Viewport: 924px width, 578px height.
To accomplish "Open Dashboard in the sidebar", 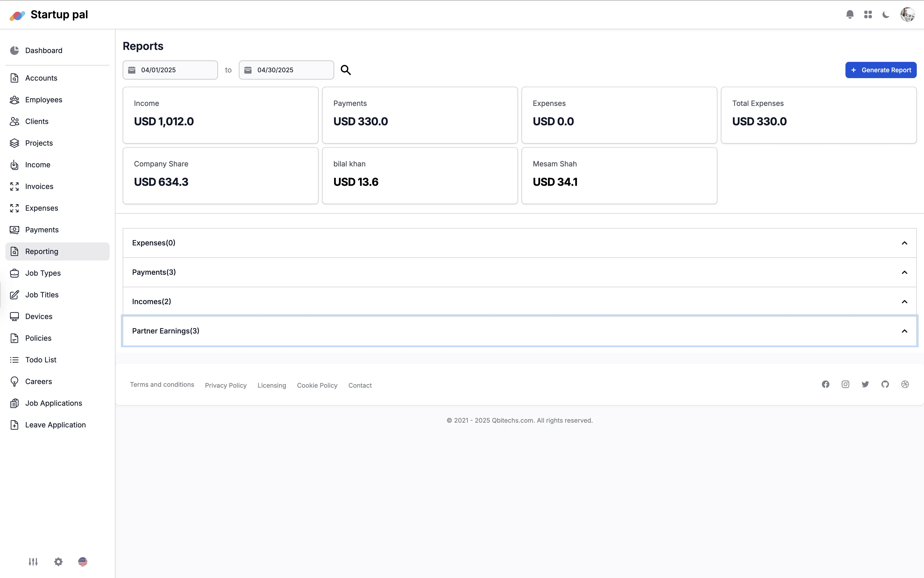I will click(x=57, y=50).
